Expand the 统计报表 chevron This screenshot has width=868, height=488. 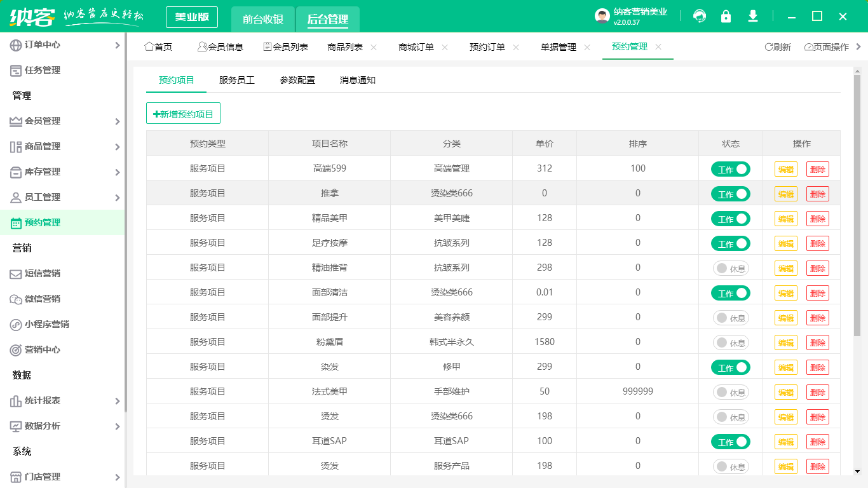pyautogui.click(x=118, y=401)
